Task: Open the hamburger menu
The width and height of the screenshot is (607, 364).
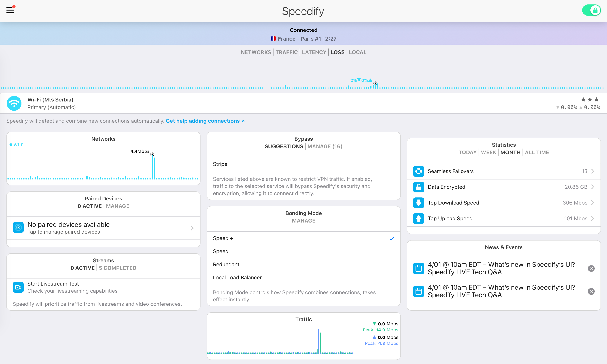Action: point(10,10)
